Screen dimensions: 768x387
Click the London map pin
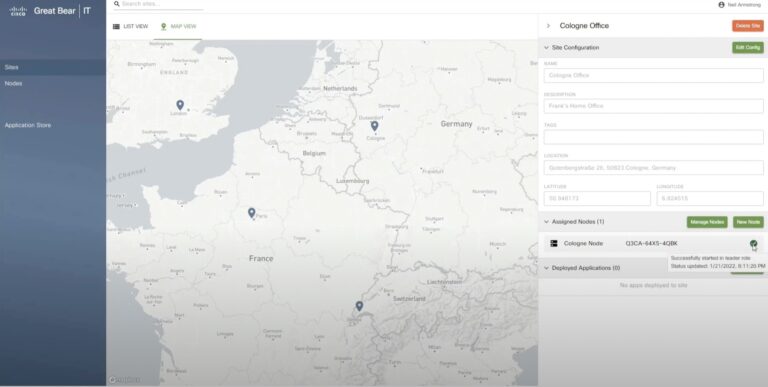180,105
